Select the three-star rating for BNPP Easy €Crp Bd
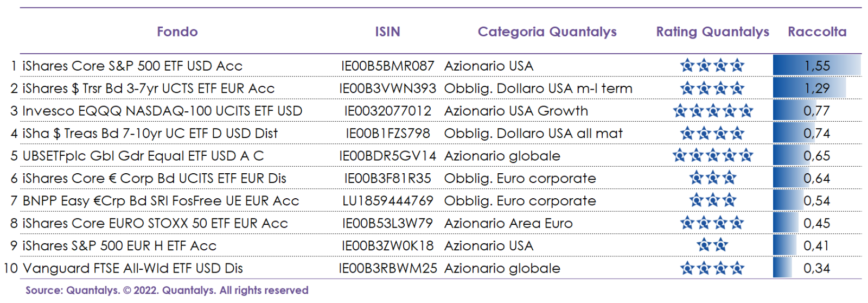The width and height of the screenshot is (868, 303). [712, 200]
